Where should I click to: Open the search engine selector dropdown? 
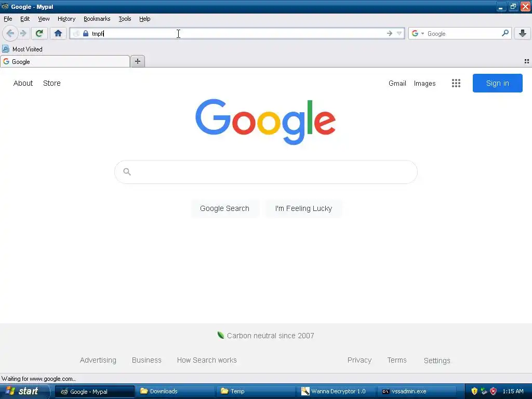(x=418, y=33)
